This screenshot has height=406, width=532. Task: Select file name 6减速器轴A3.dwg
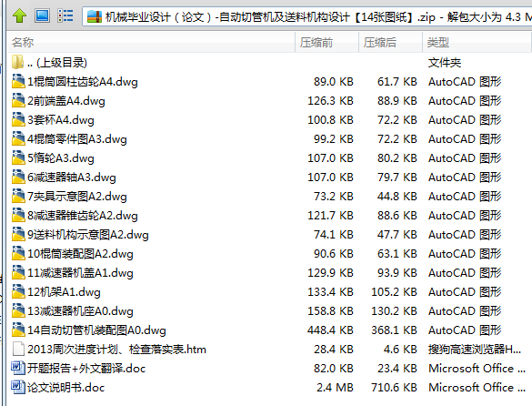pos(72,178)
